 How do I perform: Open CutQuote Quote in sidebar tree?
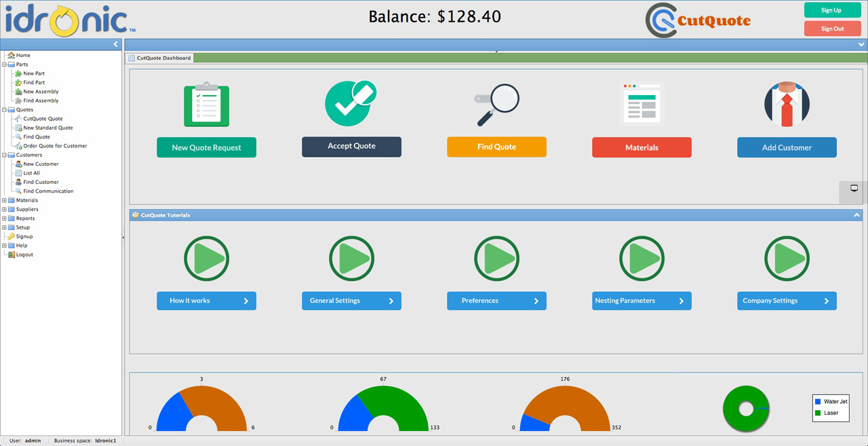(43, 119)
